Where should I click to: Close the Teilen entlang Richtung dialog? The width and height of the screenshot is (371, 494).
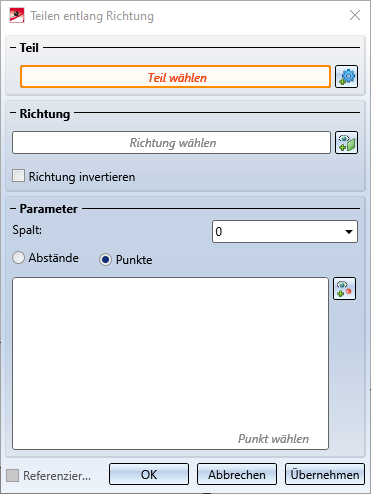[355, 15]
